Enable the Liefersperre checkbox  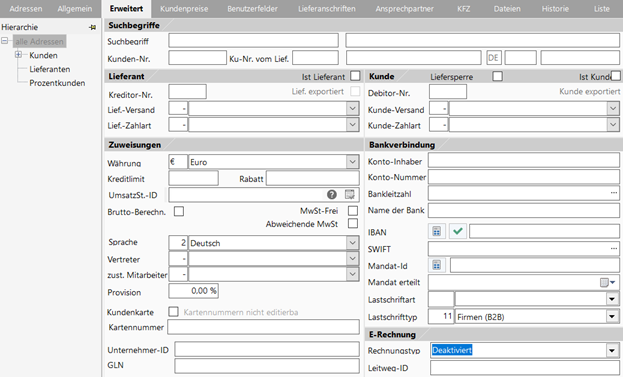497,76
